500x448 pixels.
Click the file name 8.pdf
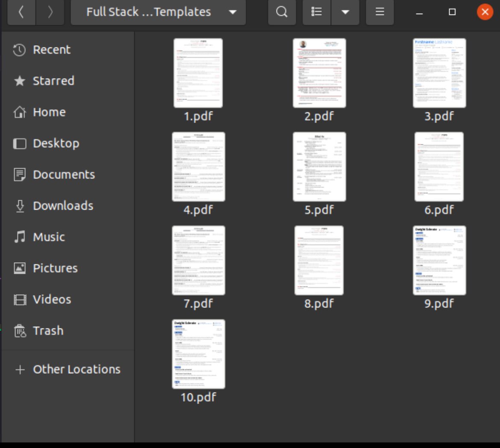[x=319, y=304]
